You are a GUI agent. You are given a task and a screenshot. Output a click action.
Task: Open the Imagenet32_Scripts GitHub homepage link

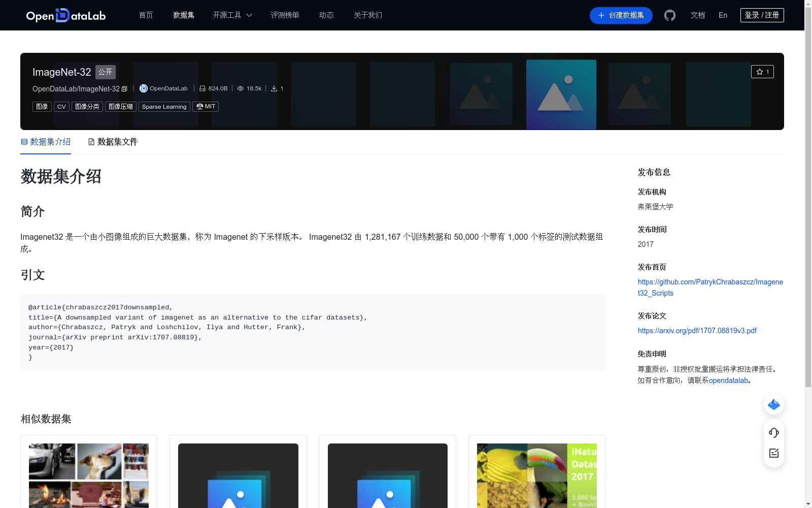coord(710,288)
